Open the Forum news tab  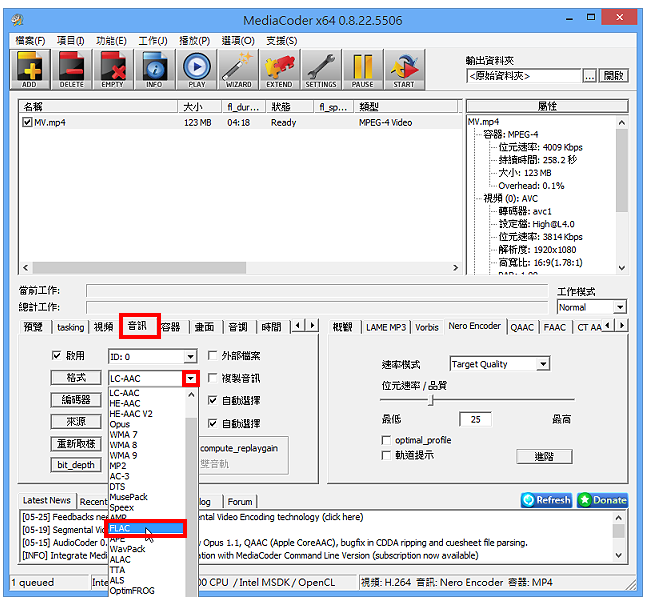pos(240,501)
